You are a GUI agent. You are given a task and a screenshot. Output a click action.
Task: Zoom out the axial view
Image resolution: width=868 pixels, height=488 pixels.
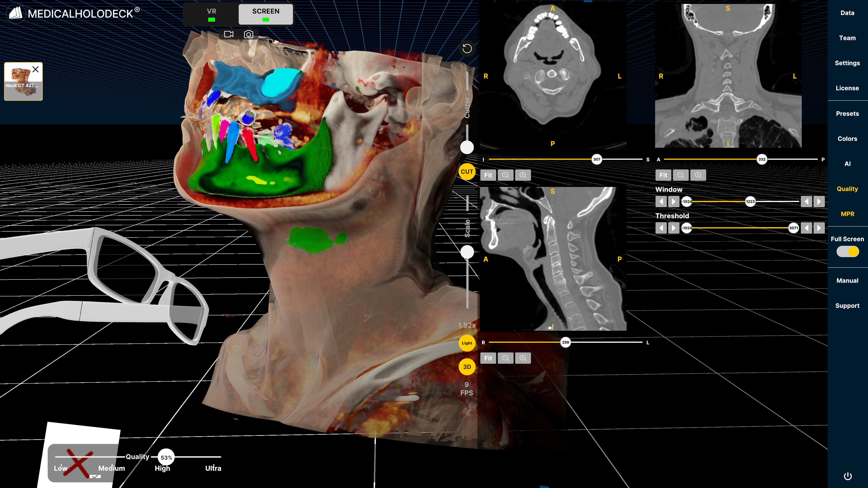pos(505,175)
